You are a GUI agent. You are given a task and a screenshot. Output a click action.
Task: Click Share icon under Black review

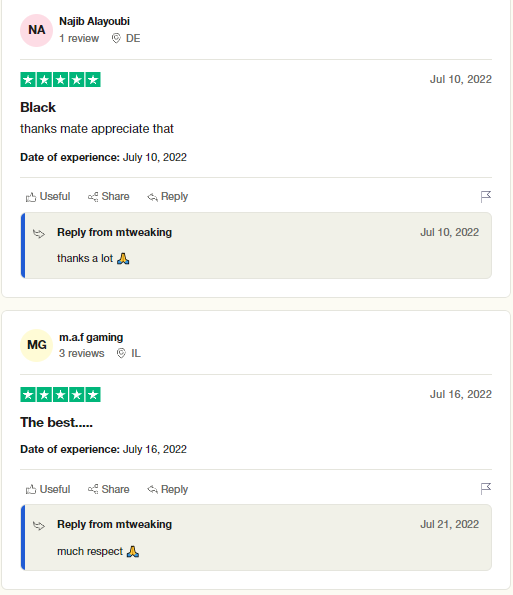pyautogui.click(x=93, y=197)
